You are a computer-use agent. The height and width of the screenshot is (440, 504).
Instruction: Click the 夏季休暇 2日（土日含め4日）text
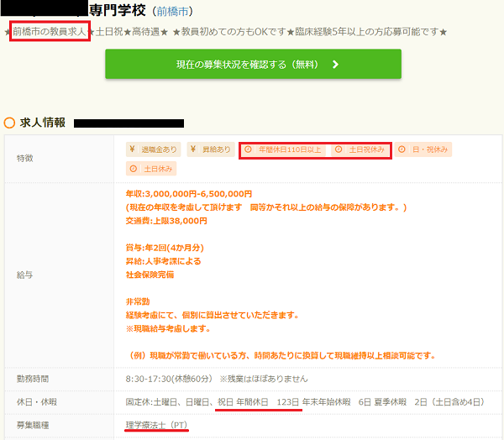(429, 402)
